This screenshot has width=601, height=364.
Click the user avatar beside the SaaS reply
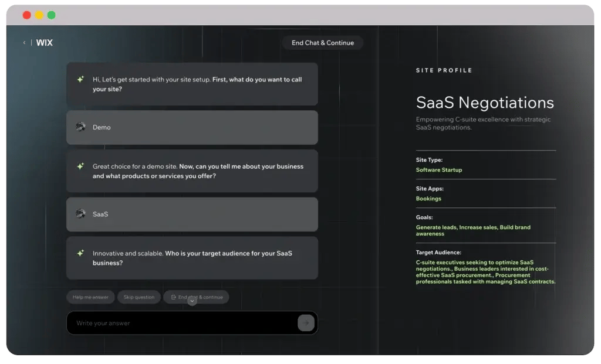pyautogui.click(x=80, y=213)
